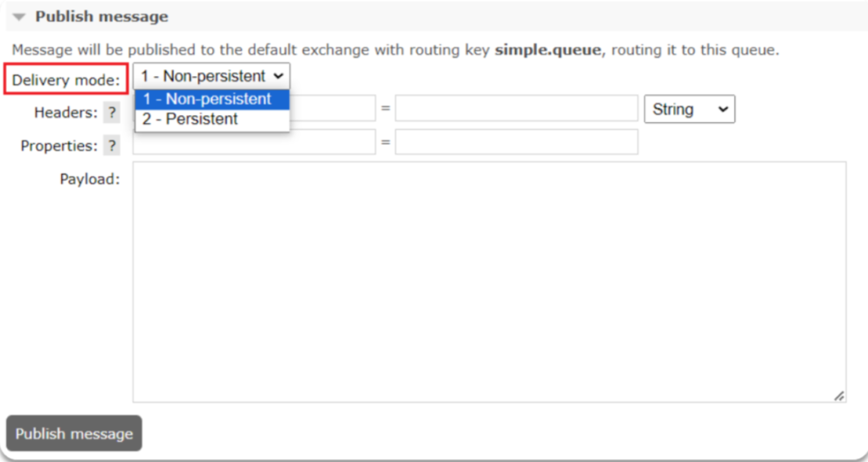Click the Headers value input field

516,109
